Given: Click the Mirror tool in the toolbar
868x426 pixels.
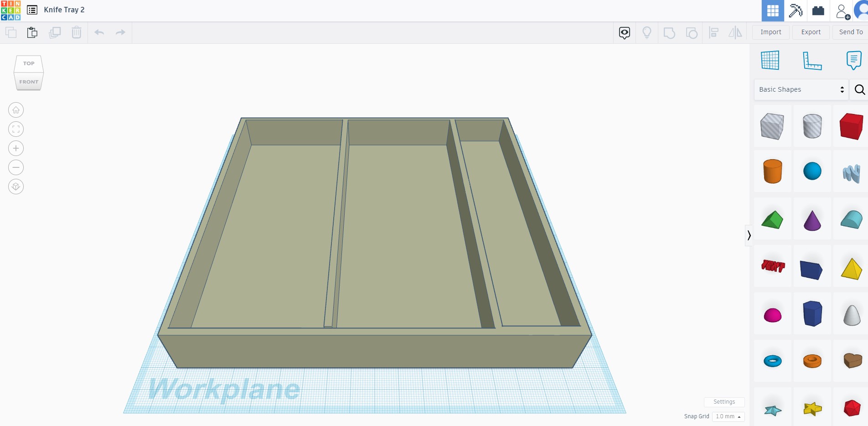Looking at the screenshot, I should (734, 32).
